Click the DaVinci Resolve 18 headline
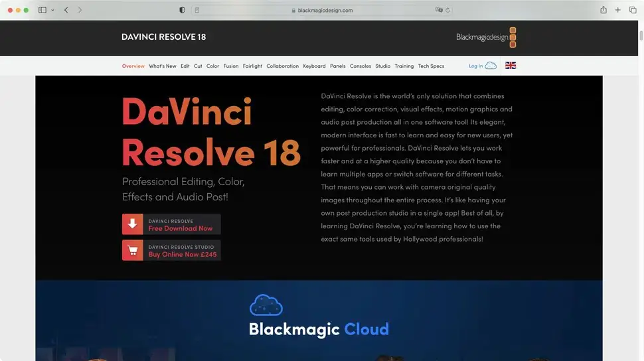The width and height of the screenshot is (644, 361). [x=211, y=131]
